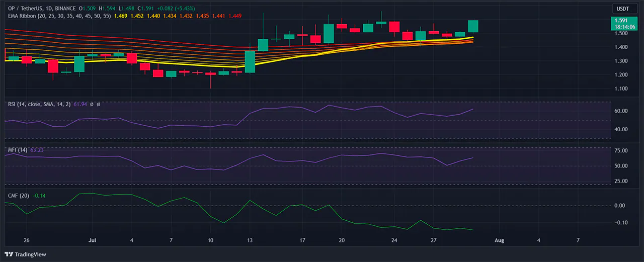Click EMA value 1.432
The width and height of the screenshot is (644, 262).
(x=187, y=16)
